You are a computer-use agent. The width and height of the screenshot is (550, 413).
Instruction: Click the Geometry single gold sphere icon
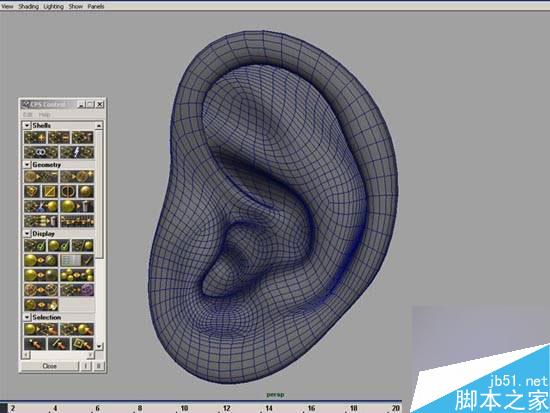pos(86,191)
